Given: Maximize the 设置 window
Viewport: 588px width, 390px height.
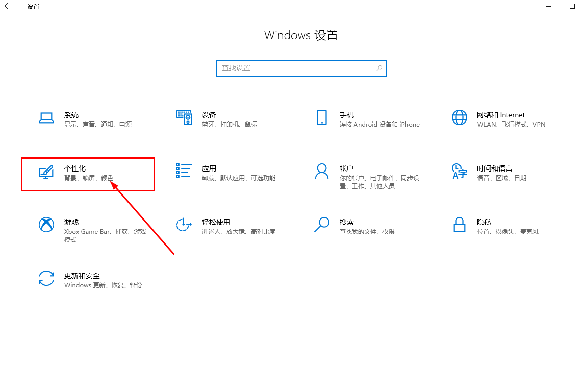Looking at the screenshot, I should [x=572, y=6].
